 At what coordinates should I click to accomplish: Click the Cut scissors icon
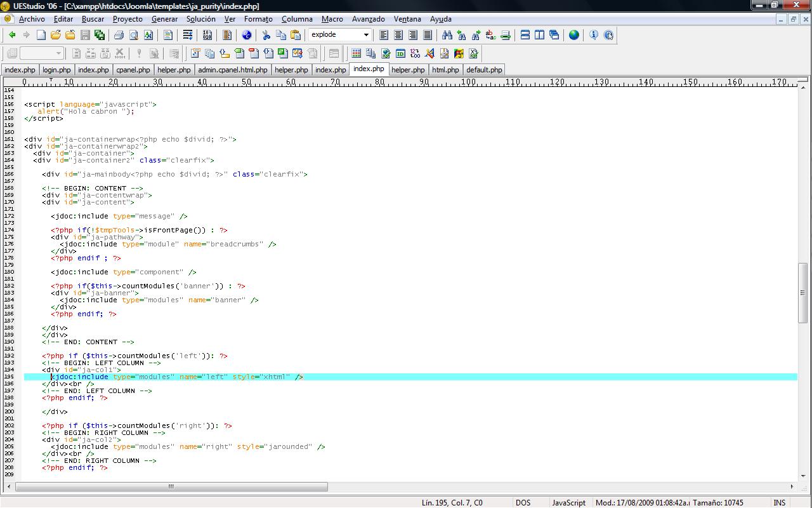click(x=266, y=35)
